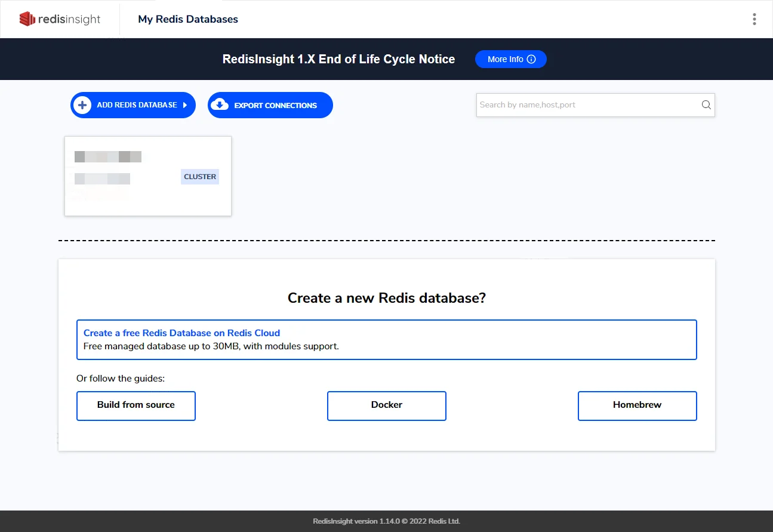This screenshot has width=773, height=532.
Task: Click the red Redis cube logo mark
Action: pos(26,19)
